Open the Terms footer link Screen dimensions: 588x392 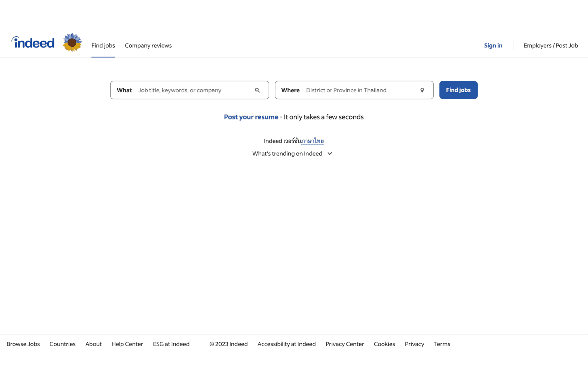(442, 344)
